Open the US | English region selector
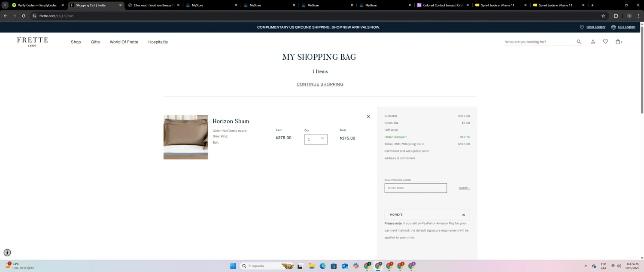Image resolution: width=644 pixels, height=272 pixels. click(626, 27)
